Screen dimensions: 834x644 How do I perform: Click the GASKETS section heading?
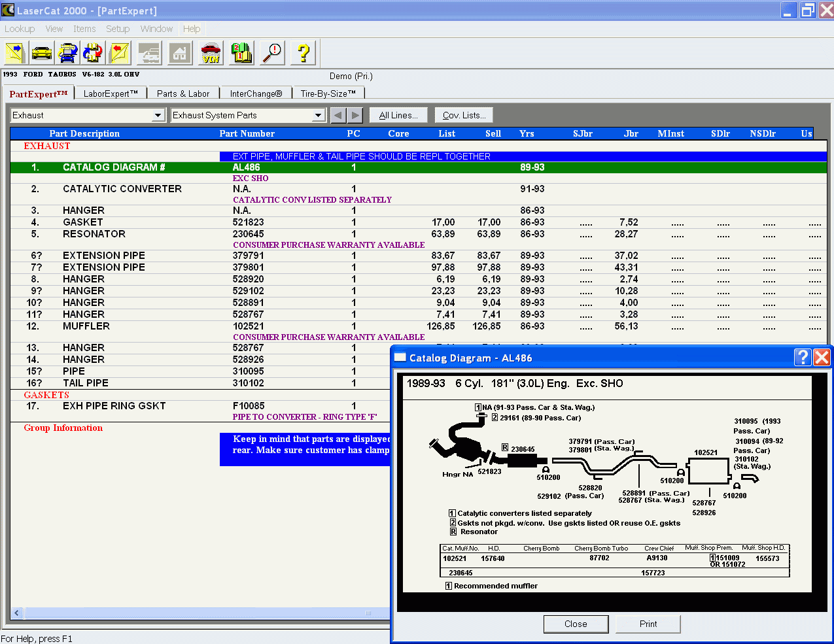tap(46, 395)
